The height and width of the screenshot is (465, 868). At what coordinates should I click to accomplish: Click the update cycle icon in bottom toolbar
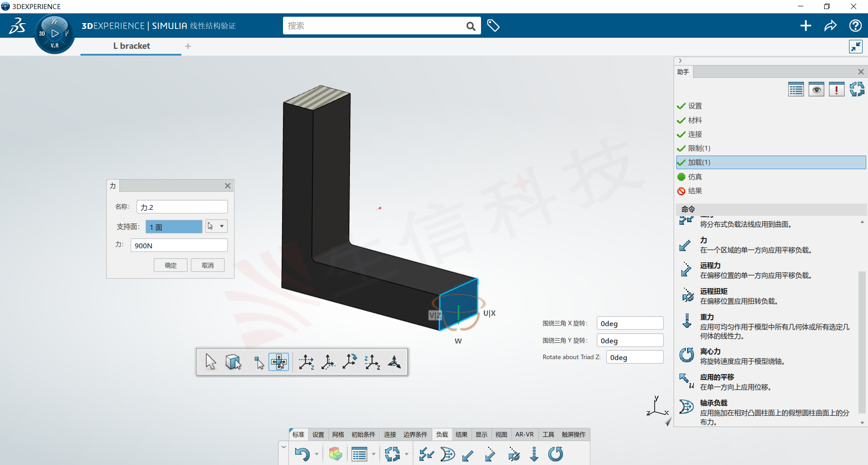coord(392,454)
